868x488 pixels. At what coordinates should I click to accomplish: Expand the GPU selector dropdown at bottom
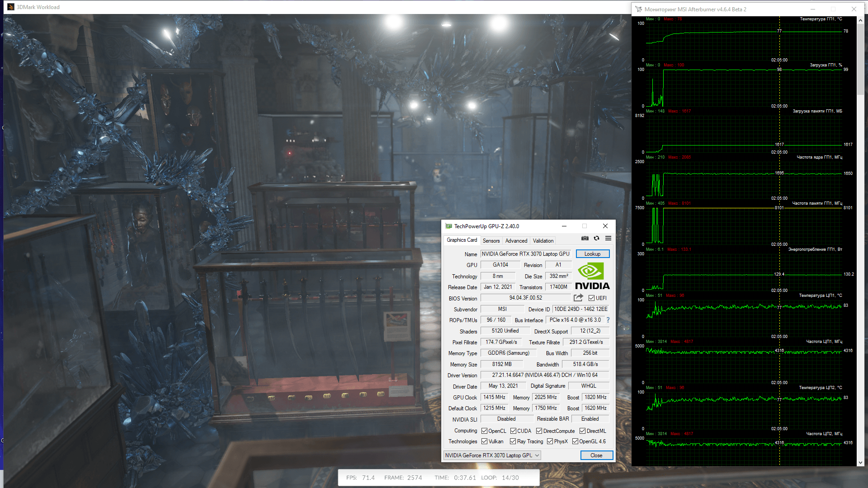pyautogui.click(x=536, y=455)
